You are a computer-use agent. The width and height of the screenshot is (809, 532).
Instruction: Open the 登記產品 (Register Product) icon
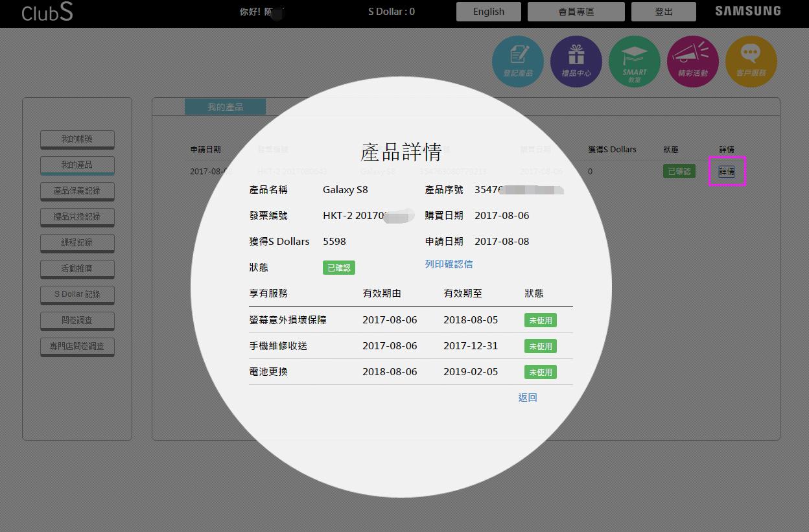[517, 61]
